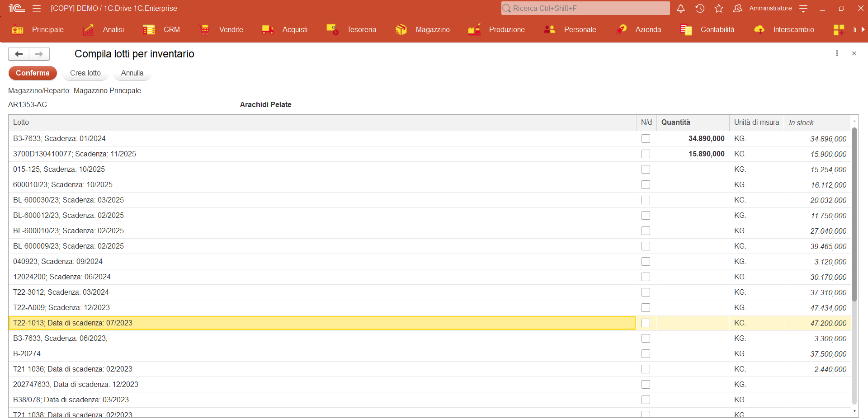
Task: Click Amministratore user name
Action: coord(770,8)
